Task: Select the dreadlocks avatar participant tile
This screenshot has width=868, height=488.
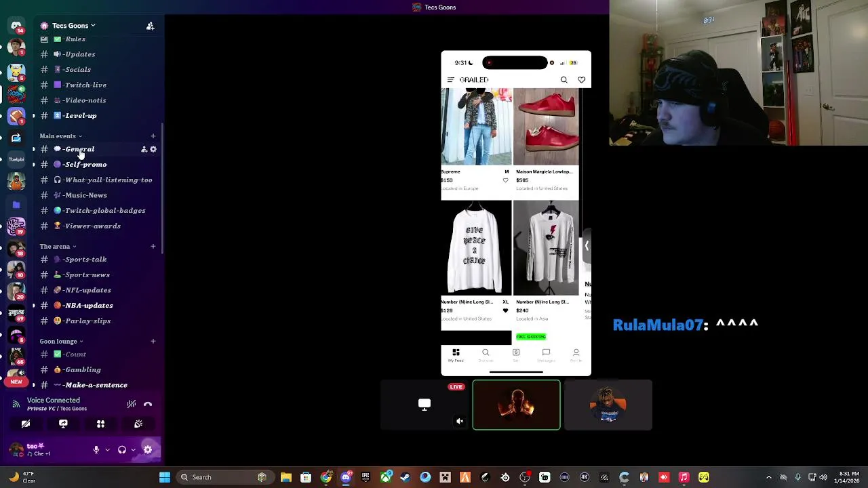Action: point(608,405)
